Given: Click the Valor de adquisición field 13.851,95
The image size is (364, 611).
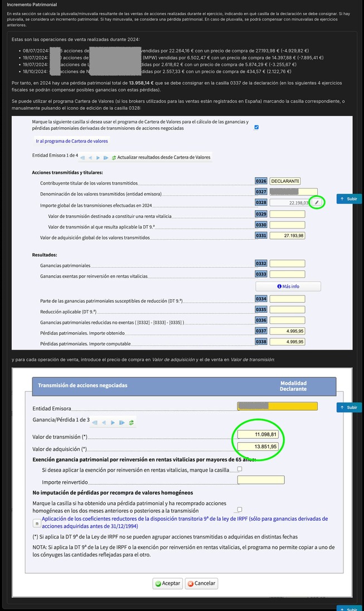Looking at the screenshot, I should (258, 447).
